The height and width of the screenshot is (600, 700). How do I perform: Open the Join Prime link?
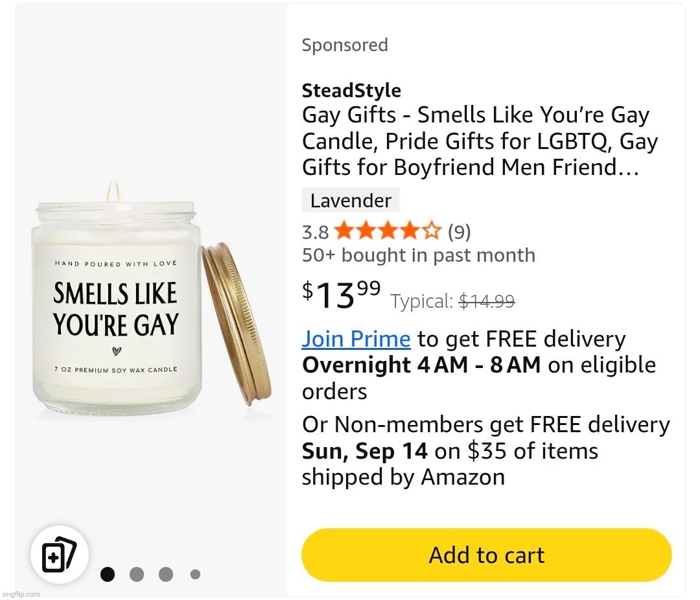click(x=356, y=339)
